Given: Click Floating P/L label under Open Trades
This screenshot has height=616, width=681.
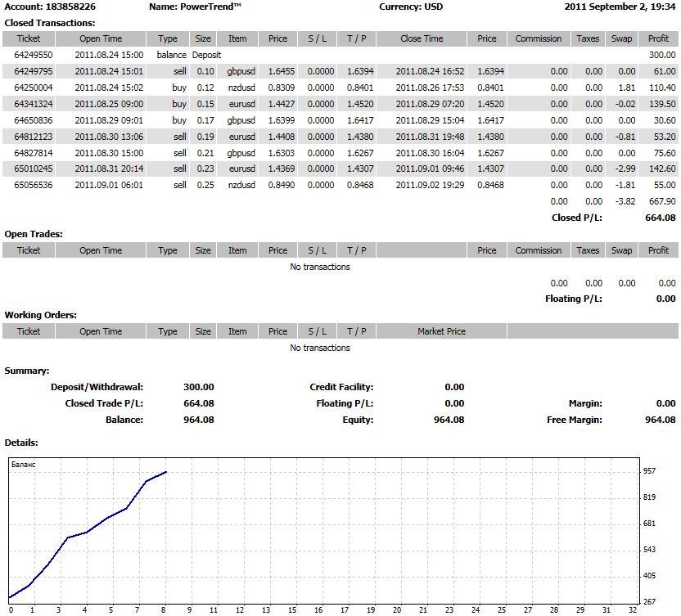Looking at the screenshot, I should [574, 299].
